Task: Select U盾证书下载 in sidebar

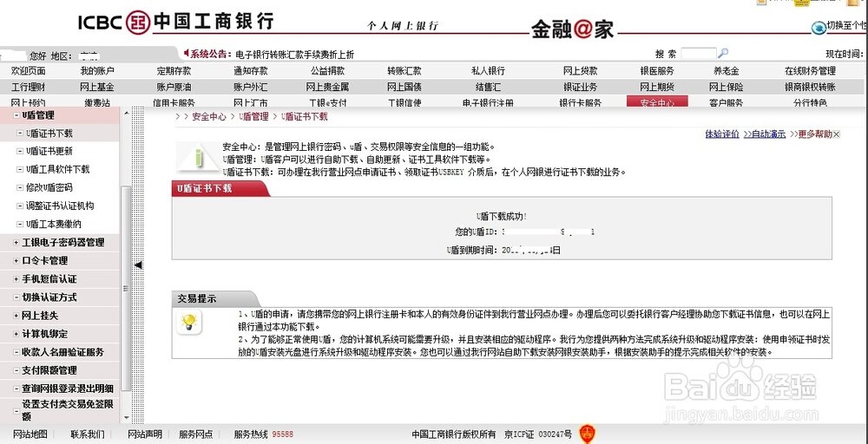Action: (x=49, y=134)
